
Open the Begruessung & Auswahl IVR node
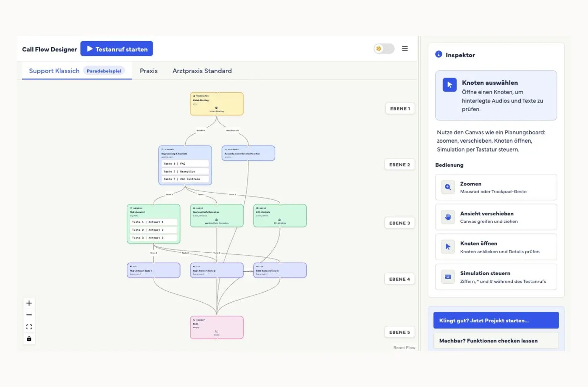(x=185, y=165)
